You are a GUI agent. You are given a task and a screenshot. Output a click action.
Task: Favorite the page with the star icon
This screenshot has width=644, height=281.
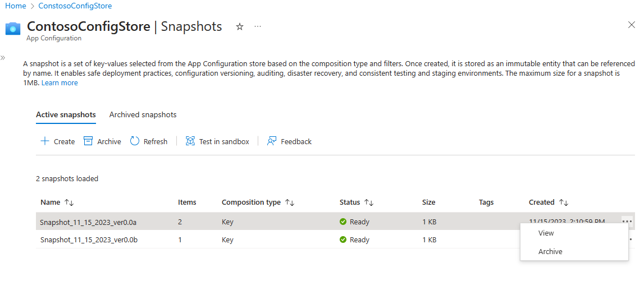tap(240, 27)
